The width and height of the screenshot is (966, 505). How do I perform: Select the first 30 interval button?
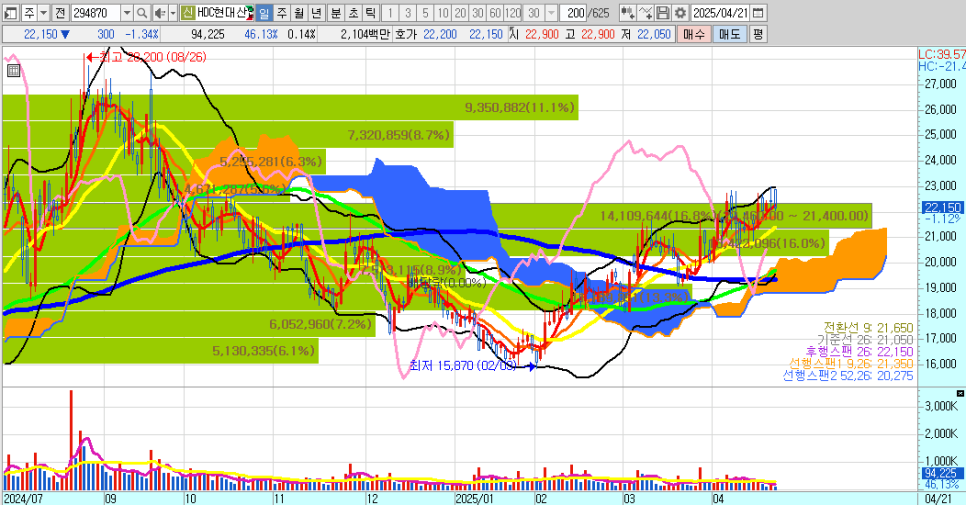(477, 12)
